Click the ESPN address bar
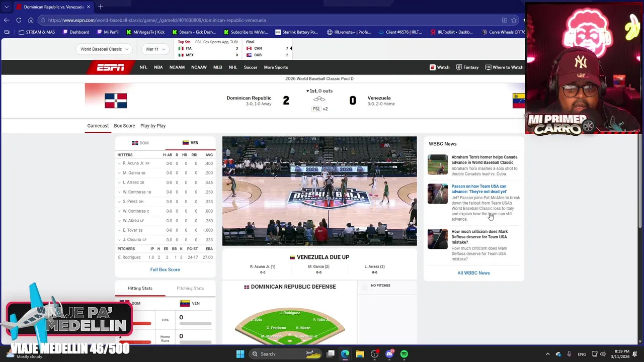This screenshot has height=362, width=644. pos(272,20)
